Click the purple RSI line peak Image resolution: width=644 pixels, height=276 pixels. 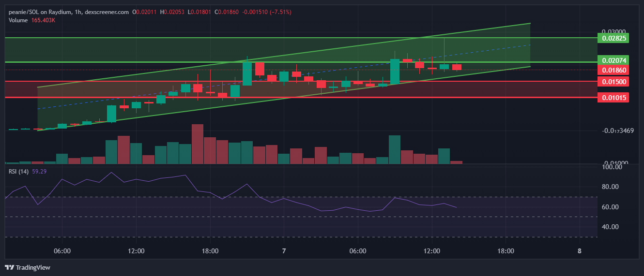(111, 173)
